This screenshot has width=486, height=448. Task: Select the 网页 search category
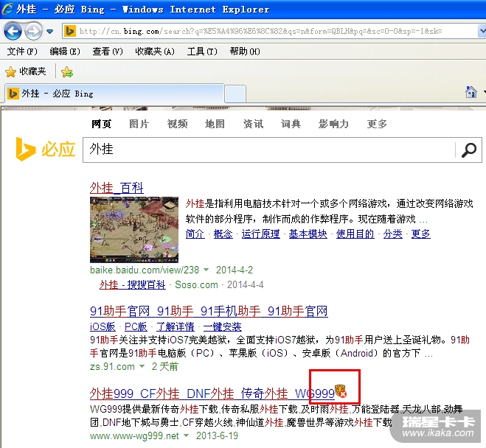click(x=101, y=124)
